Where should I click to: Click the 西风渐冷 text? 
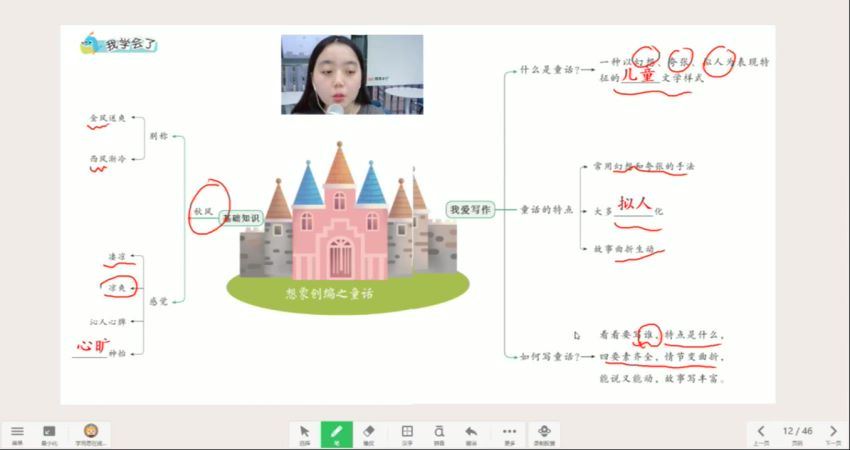[x=107, y=159]
